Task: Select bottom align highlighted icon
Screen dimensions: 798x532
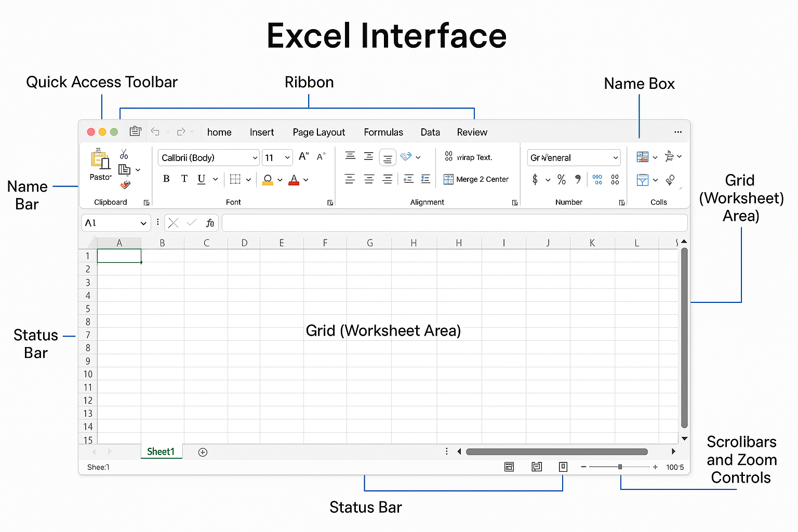Action: coord(388,157)
